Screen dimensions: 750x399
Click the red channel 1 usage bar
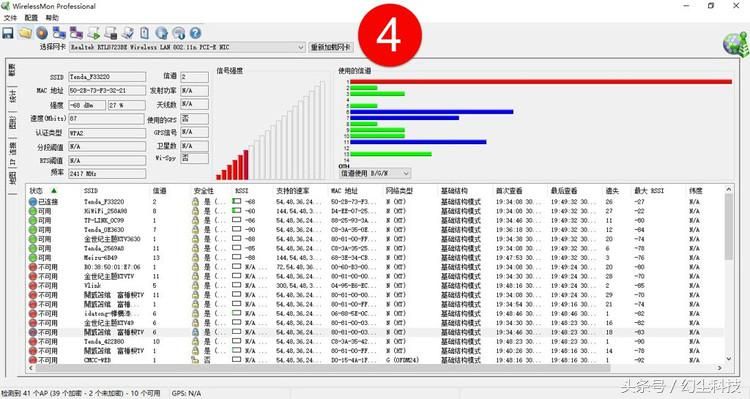pyautogui.click(x=541, y=82)
